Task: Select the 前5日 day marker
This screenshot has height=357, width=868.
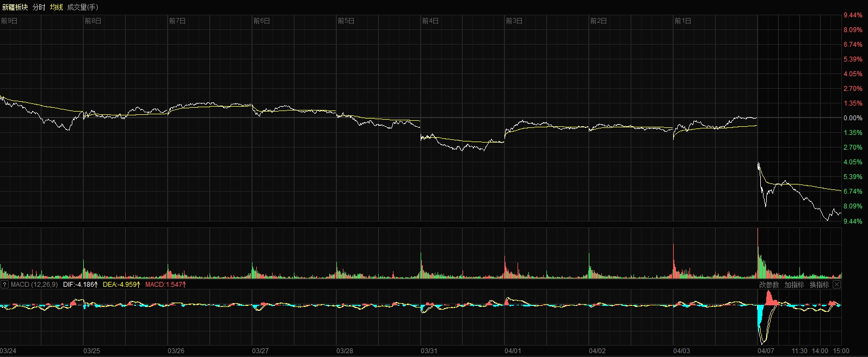Action: tap(346, 21)
